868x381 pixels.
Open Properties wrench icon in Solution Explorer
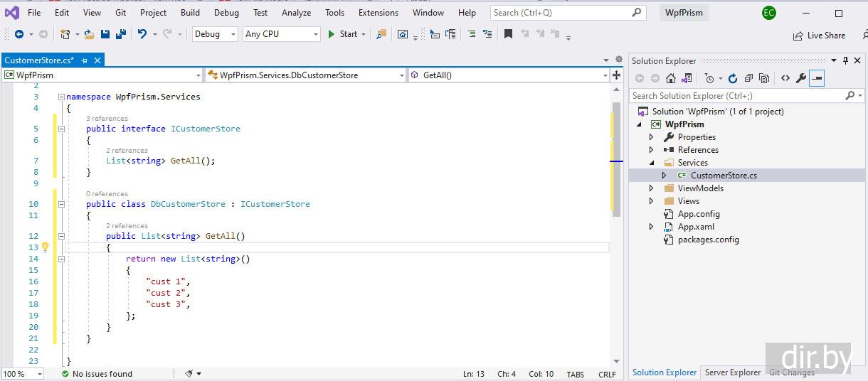pos(801,78)
